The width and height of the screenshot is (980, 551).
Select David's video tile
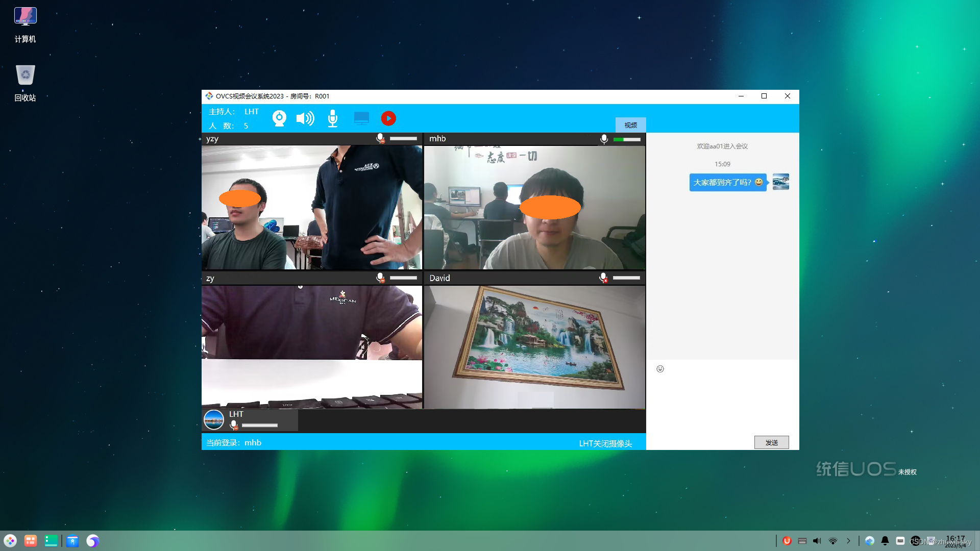pos(534,347)
